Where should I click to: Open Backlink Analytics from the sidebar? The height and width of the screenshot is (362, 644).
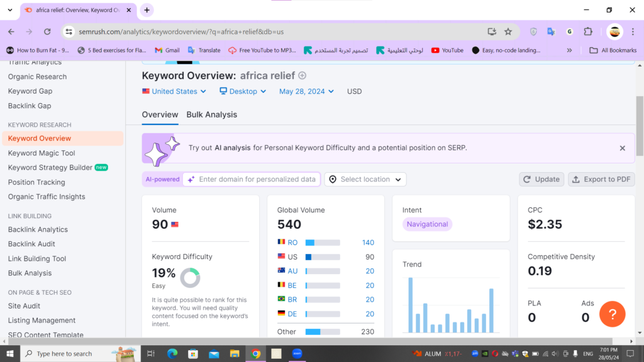pos(38,229)
